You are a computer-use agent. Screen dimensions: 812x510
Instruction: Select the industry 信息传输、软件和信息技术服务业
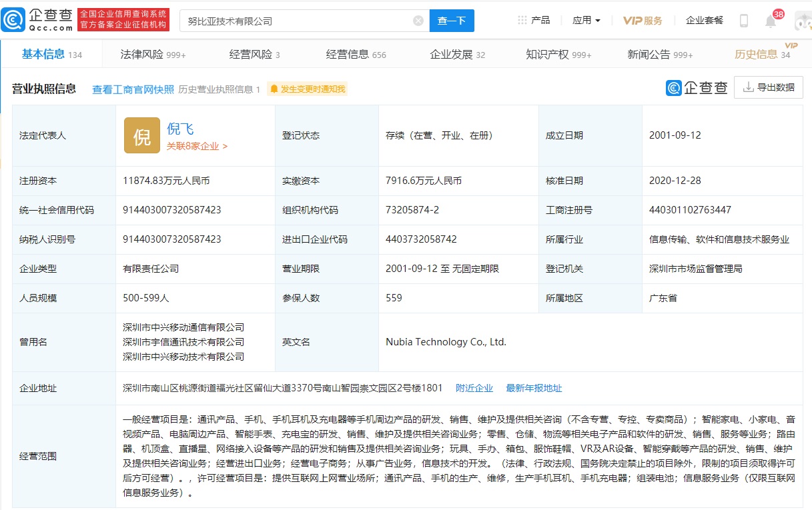[719, 239]
